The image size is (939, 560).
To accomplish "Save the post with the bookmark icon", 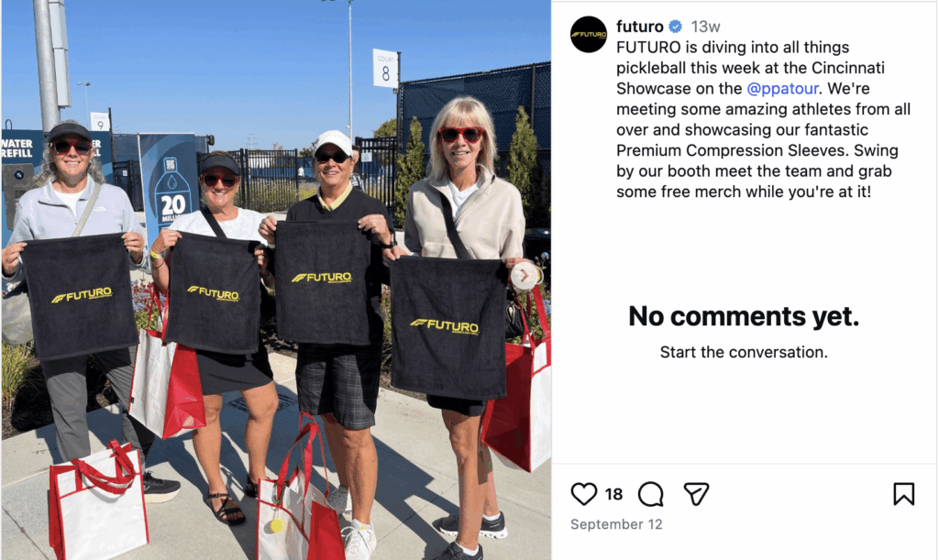I will tap(903, 494).
